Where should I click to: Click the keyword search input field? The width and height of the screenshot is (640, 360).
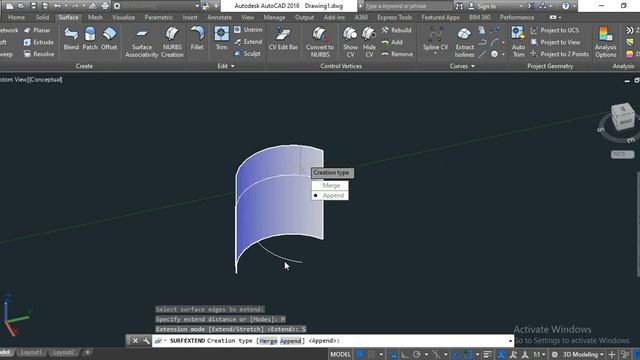point(408,6)
